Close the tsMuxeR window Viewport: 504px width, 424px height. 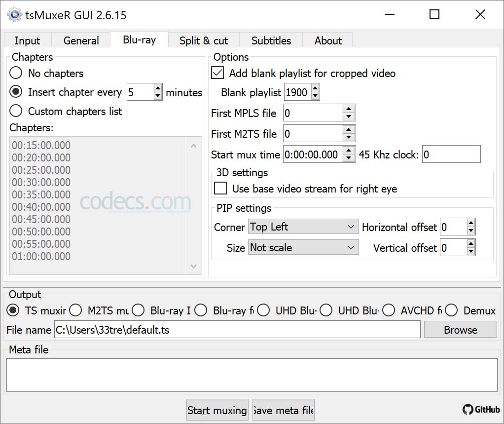(480, 14)
